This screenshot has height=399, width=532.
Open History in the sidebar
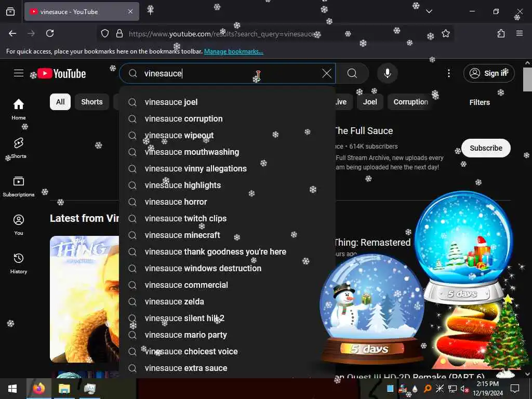click(19, 263)
